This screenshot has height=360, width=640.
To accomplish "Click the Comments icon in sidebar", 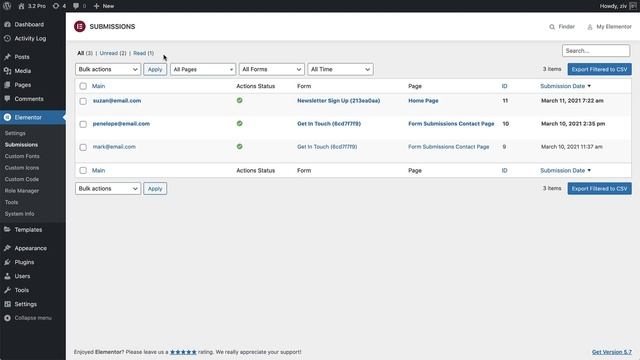I will pyautogui.click(x=7, y=99).
